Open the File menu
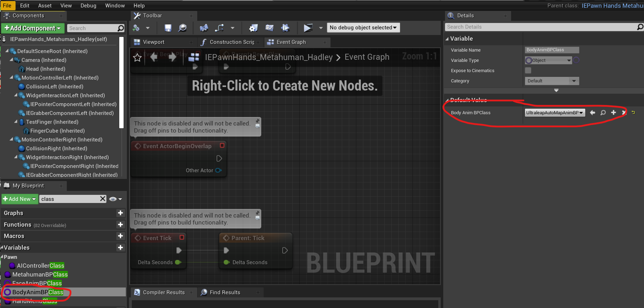 pos(7,5)
